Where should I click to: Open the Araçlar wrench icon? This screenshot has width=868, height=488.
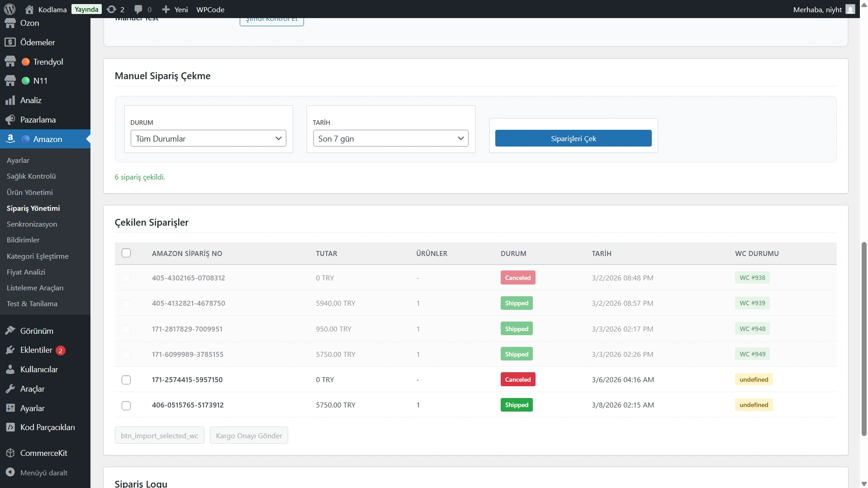10,389
